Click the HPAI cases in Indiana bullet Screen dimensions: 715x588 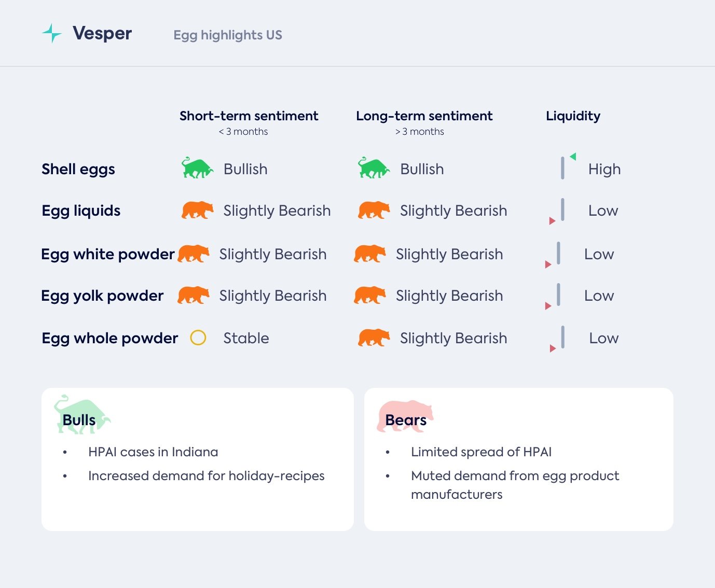[153, 452]
